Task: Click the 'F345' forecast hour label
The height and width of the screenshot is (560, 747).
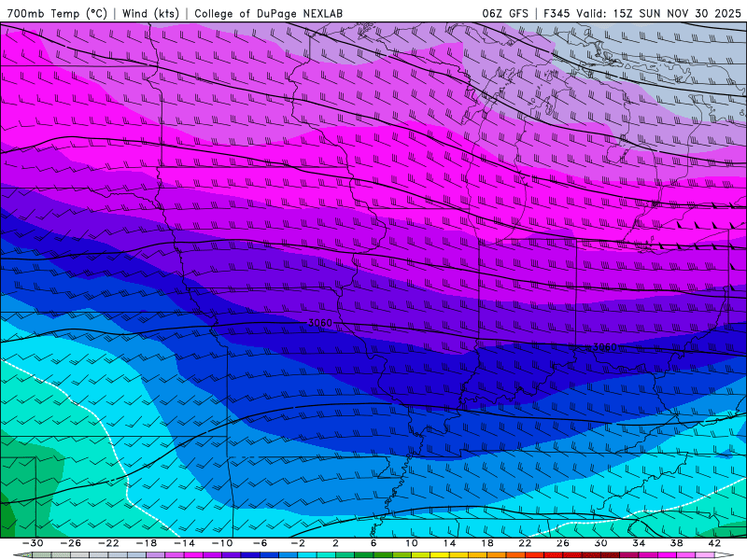Action: (x=557, y=13)
